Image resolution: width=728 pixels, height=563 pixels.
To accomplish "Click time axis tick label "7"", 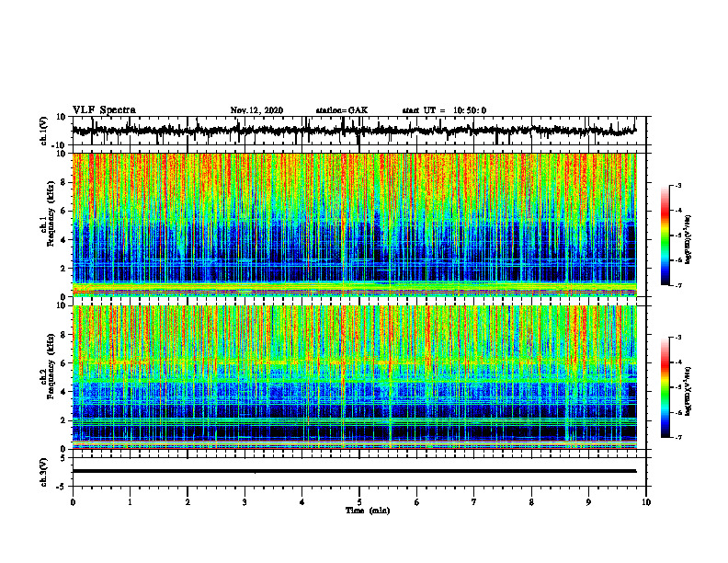I will coord(474,502).
